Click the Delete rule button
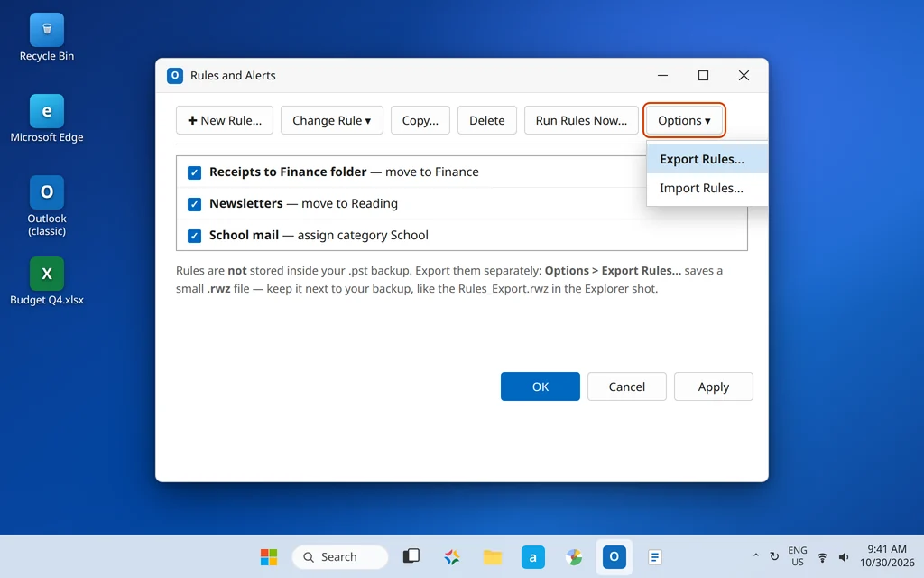The image size is (924, 578). pos(486,120)
